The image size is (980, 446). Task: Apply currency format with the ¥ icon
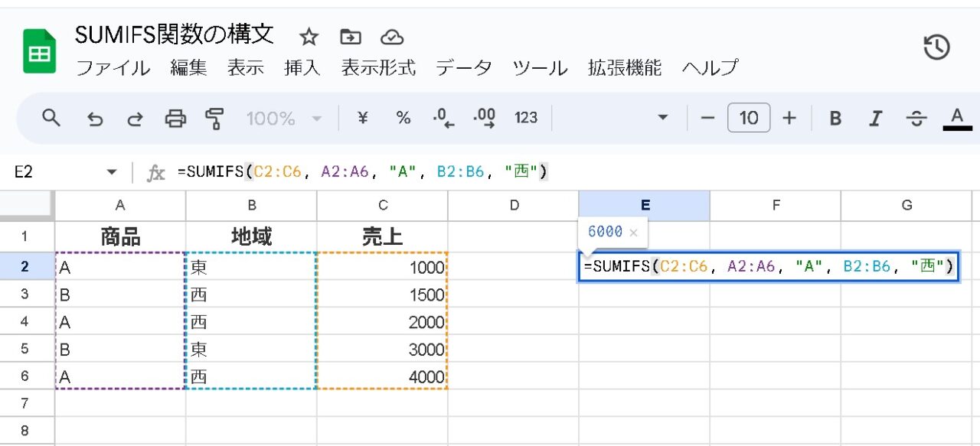coord(363,117)
